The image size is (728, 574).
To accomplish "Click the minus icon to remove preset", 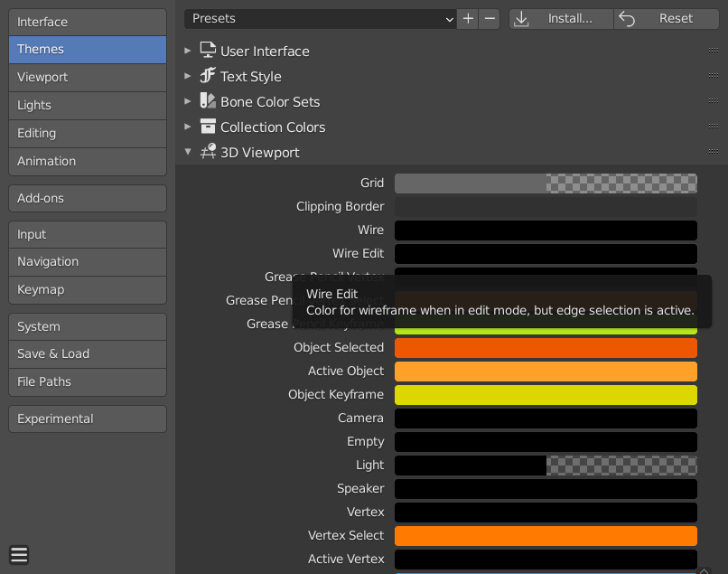I will point(490,18).
